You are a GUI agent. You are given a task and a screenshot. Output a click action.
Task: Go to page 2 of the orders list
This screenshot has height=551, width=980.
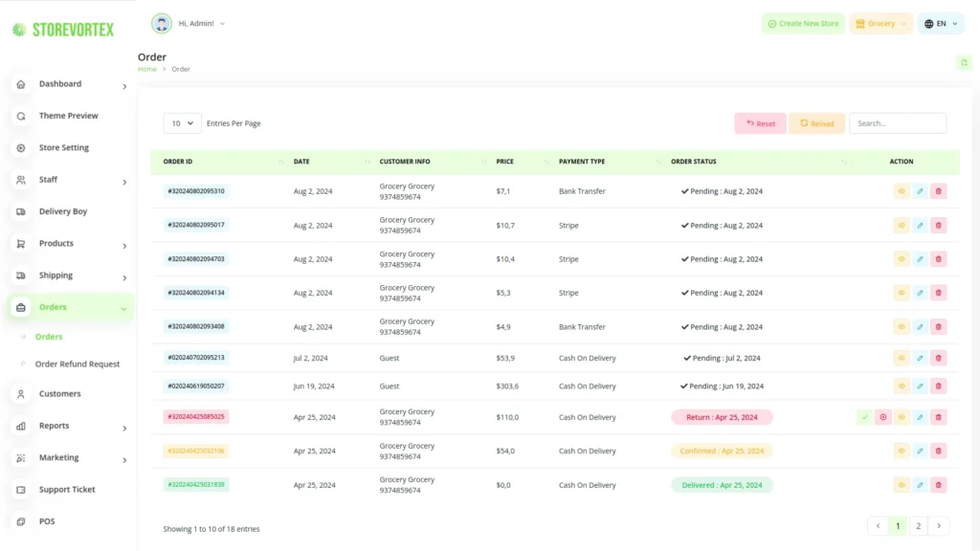tap(918, 525)
